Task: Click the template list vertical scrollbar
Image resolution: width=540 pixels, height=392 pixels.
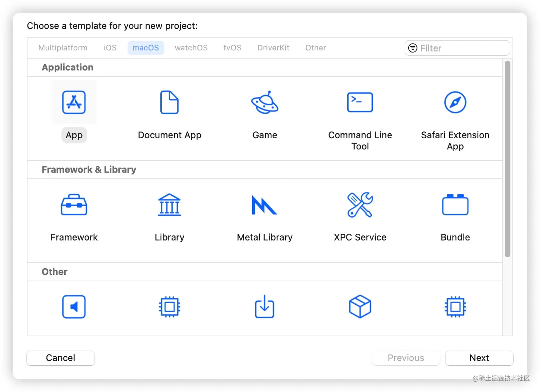Action: coord(507,159)
